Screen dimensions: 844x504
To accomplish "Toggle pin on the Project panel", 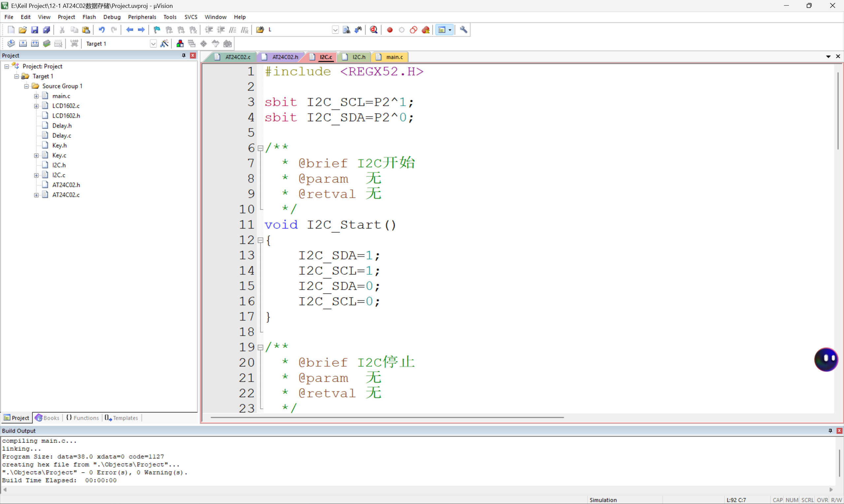I will 184,55.
